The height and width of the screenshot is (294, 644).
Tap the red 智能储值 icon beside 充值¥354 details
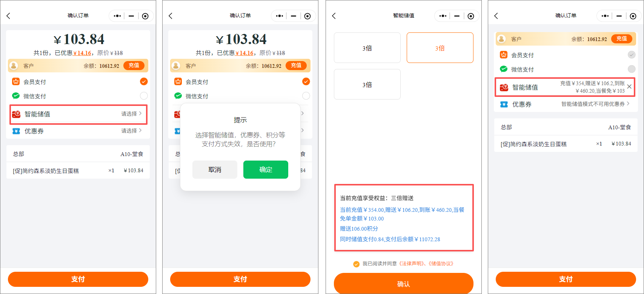504,87
